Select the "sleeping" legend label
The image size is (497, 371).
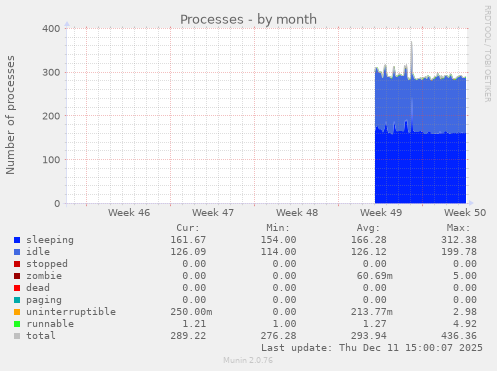pos(50,240)
